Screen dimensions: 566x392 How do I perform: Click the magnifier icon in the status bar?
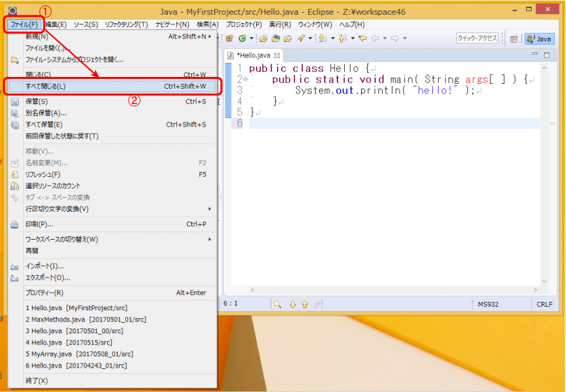point(277,305)
